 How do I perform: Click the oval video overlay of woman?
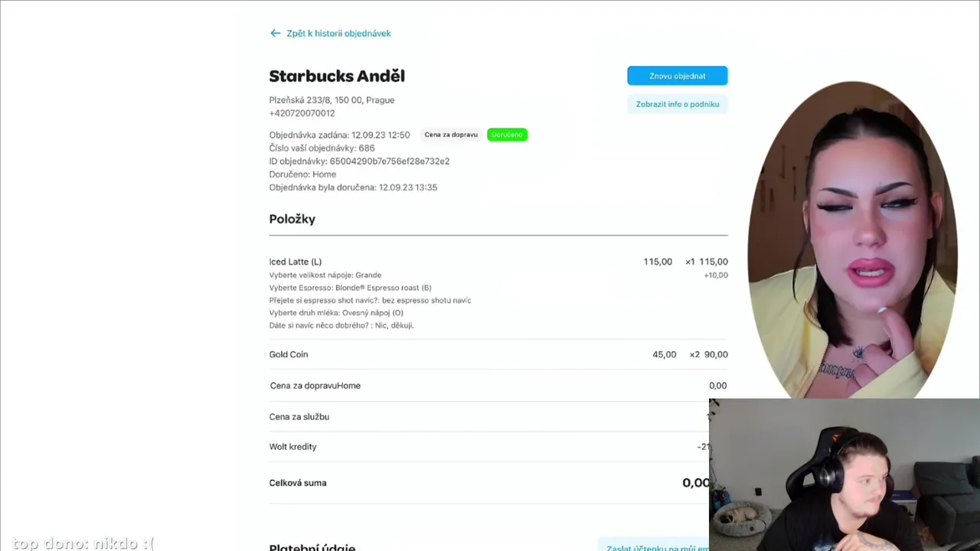[x=852, y=240]
